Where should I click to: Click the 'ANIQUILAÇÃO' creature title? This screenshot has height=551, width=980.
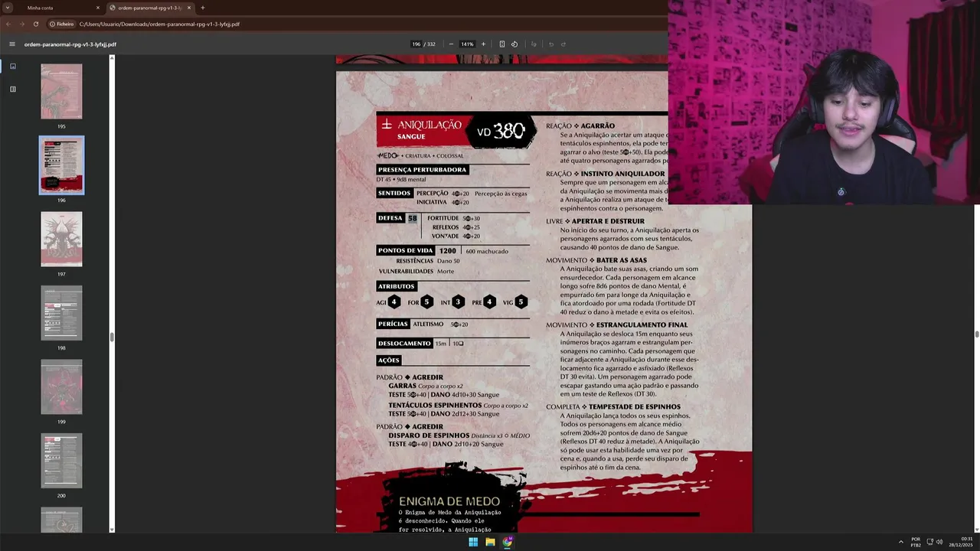(x=430, y=125)
